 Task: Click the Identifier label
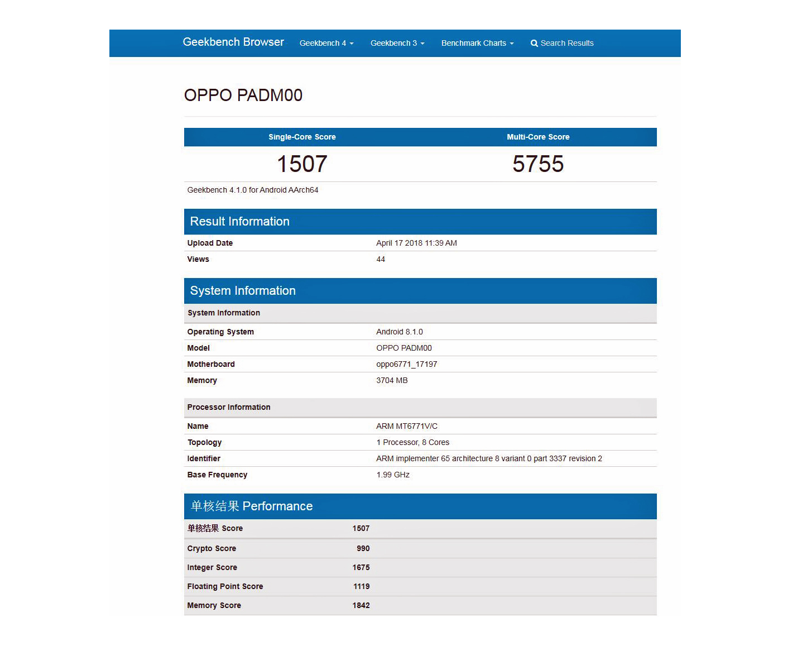[x=204, y=459]
